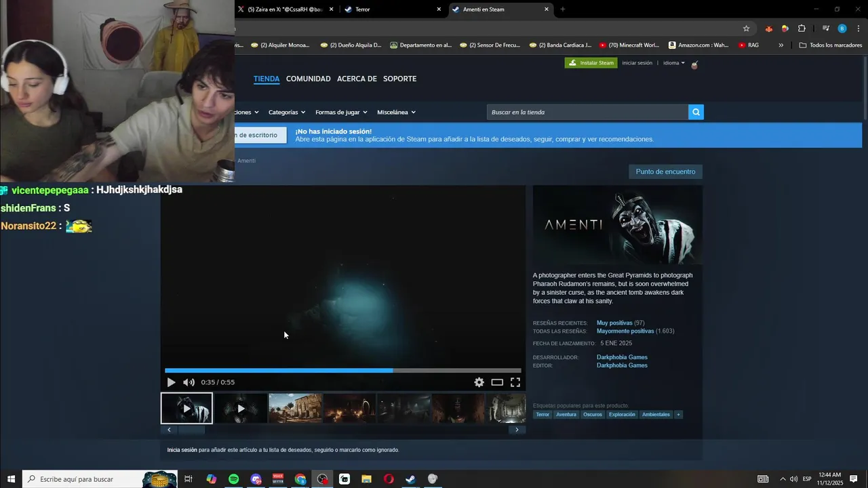Open Muy positivas recent reviews
This screenshot has height=488, width=868.
tap(614, 323)
